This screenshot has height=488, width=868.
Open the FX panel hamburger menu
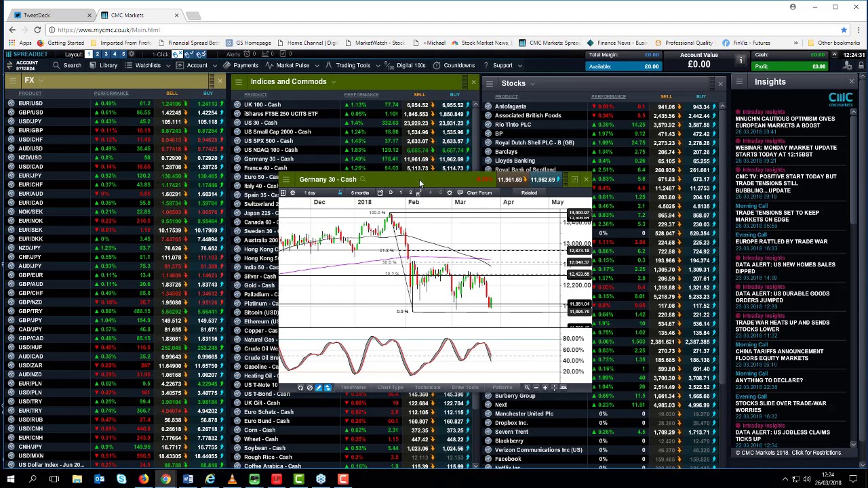click(x=12, y=81)
